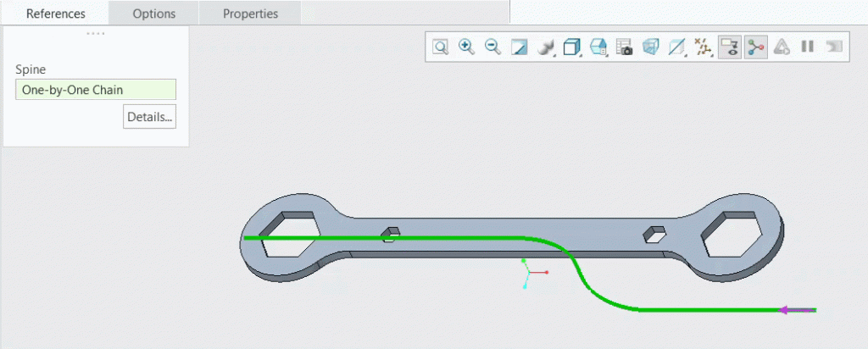Click the Zoom In magnifier
The width and height of the screenshot is (868, 349).
tap(466, 47)
